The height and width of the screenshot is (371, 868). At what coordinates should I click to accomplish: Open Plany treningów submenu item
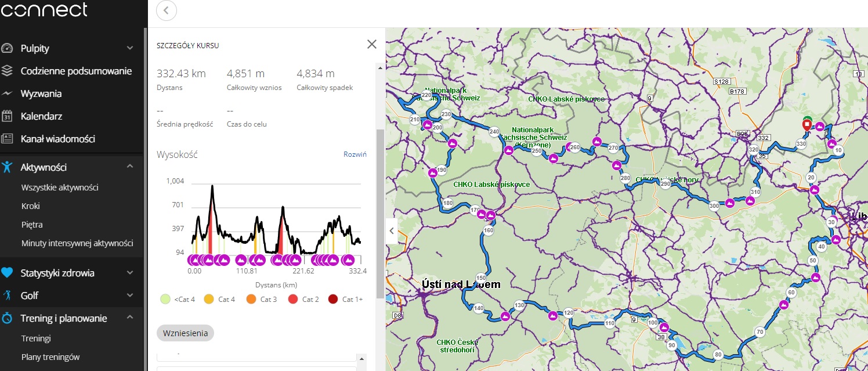(50, 357)
